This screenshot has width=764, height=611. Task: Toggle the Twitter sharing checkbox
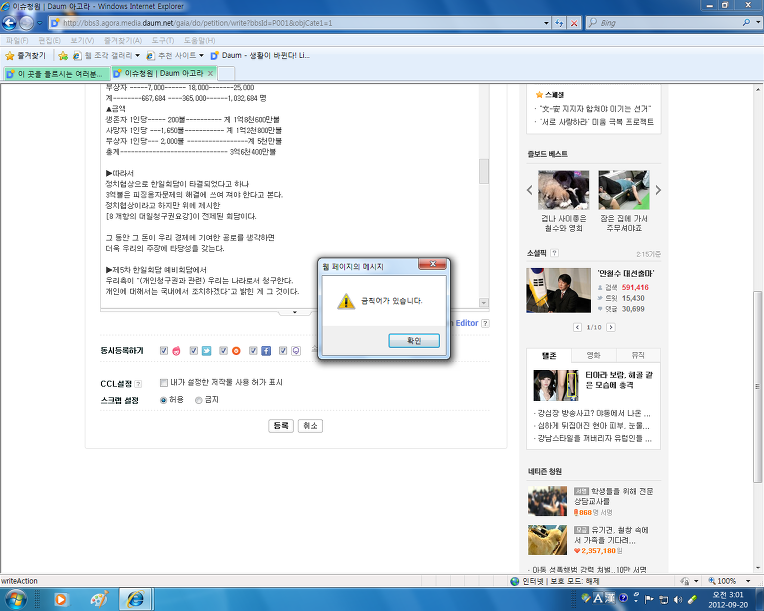pyautogui.click(x=193, y=350)
